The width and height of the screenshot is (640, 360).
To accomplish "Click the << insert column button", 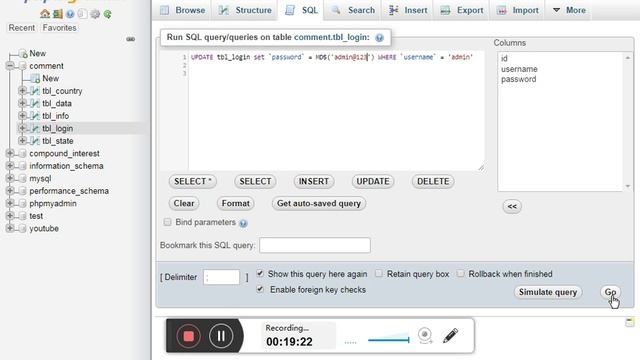I will point(512,206).
